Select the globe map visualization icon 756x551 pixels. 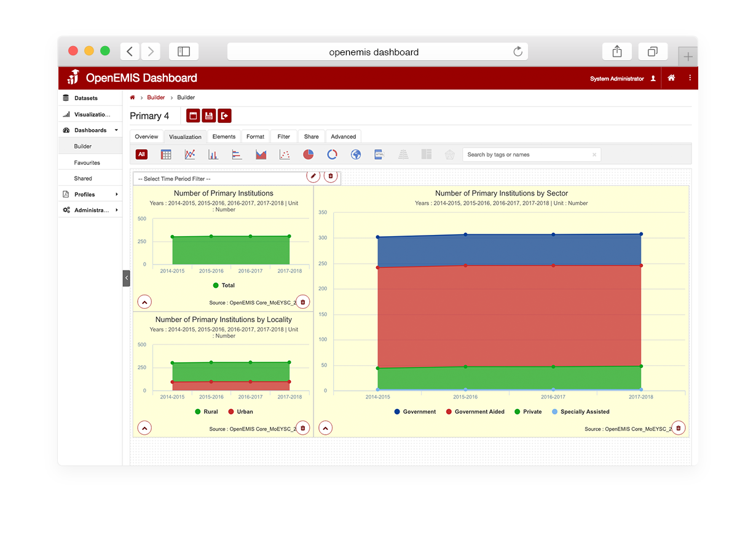pyautogui.click(x=355, y=154)
